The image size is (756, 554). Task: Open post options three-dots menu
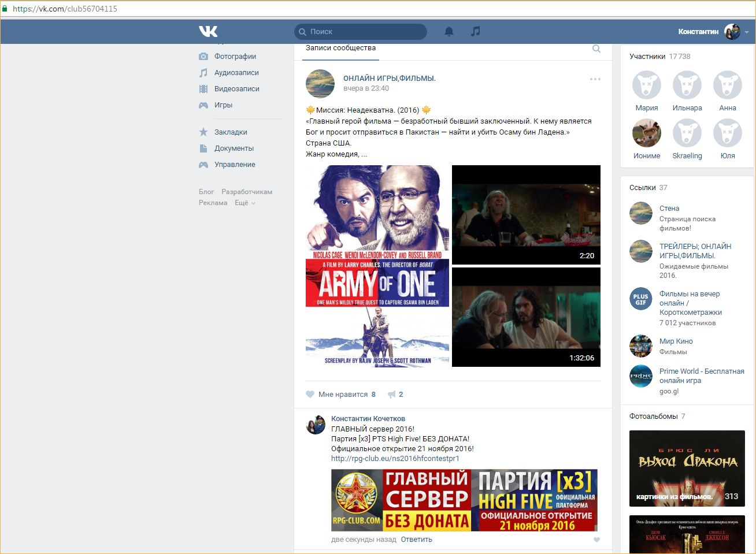595,79
